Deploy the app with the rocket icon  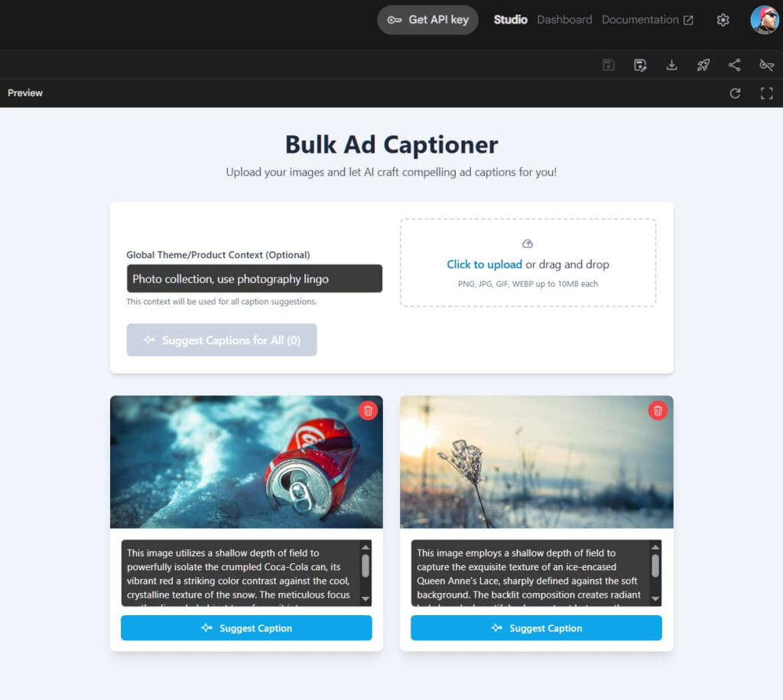coord(703,65)
